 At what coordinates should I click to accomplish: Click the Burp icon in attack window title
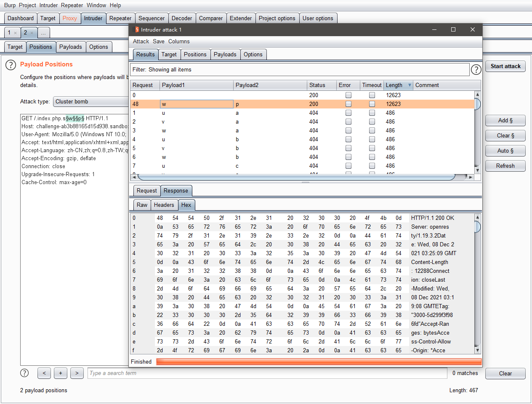click(x=136, y=29)
